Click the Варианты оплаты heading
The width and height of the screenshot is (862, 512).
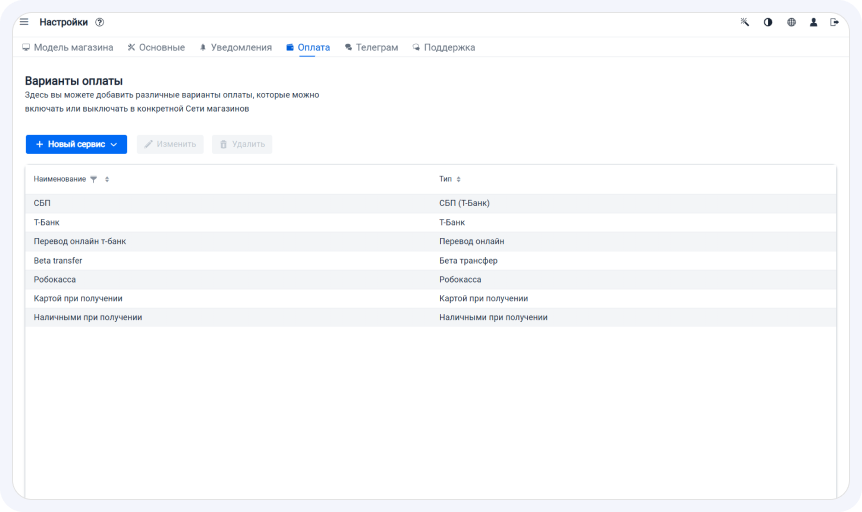pos(74,81)
